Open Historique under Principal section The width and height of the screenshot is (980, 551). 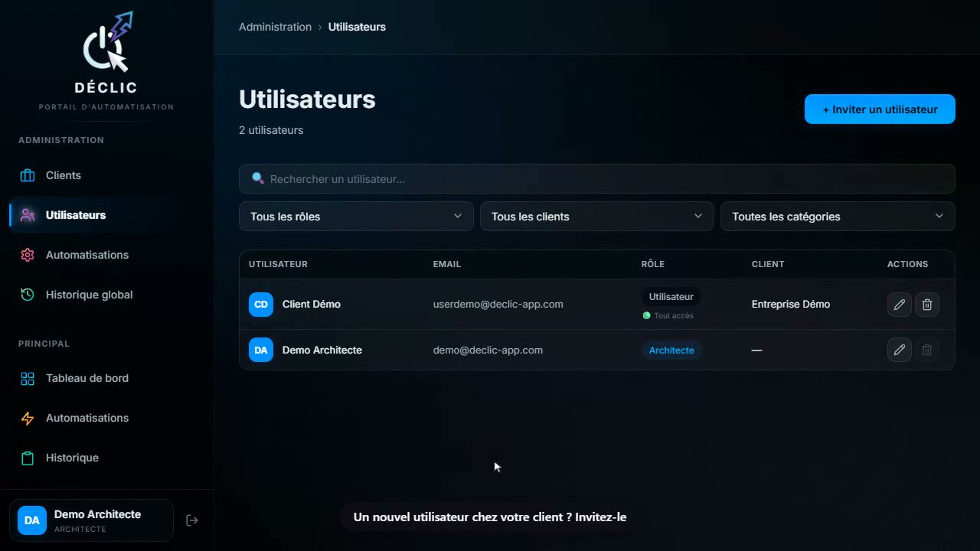point(106,458)
